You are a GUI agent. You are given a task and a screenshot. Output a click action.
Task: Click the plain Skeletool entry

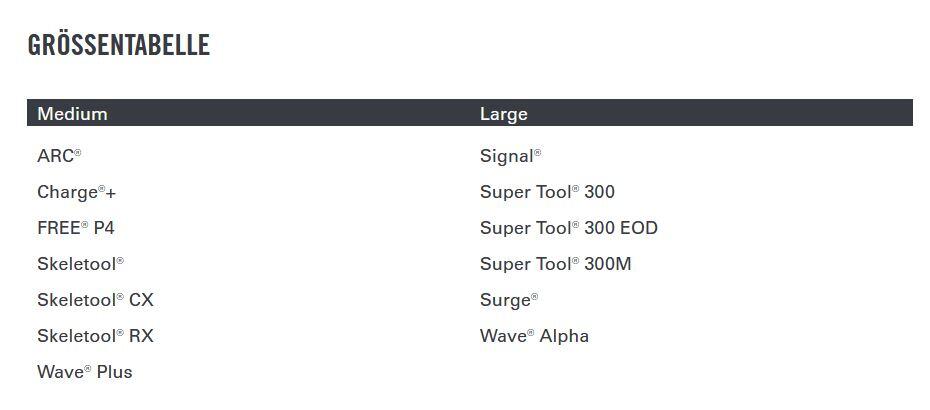(80, 263)
